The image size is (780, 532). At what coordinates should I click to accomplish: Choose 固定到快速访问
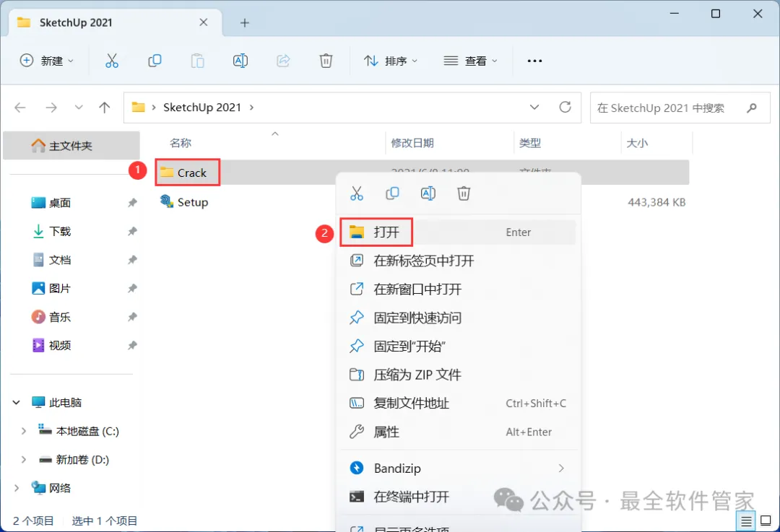(458, 318)
